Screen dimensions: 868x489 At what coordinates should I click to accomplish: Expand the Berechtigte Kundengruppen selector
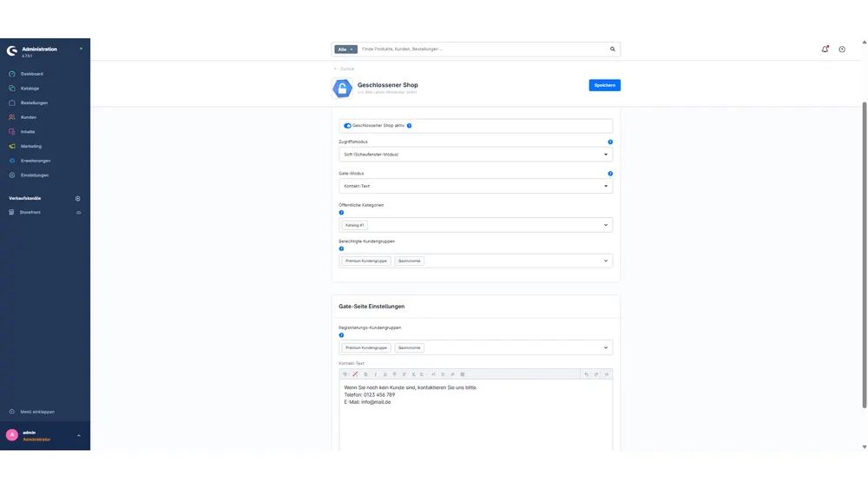click(x=606, y=261)
